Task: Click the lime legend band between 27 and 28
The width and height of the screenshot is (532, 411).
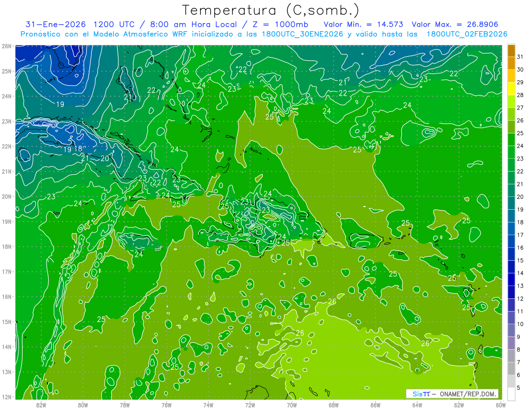Action: (511, 102)
